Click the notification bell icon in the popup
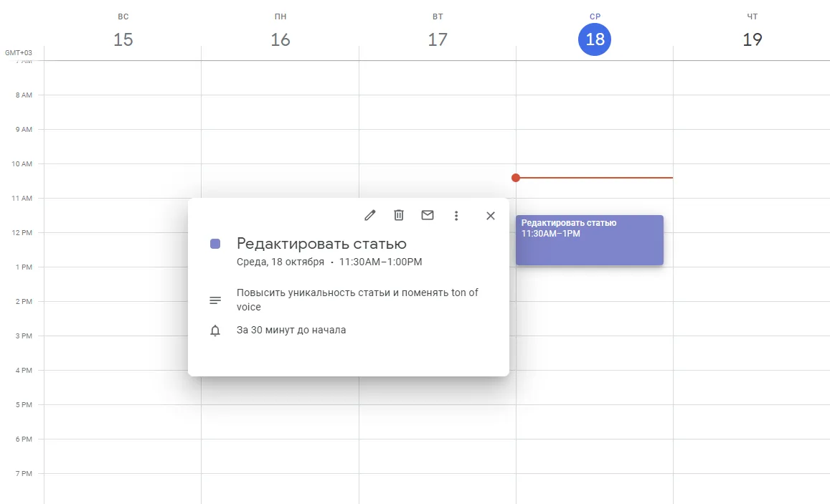 (x=215, y=330)
